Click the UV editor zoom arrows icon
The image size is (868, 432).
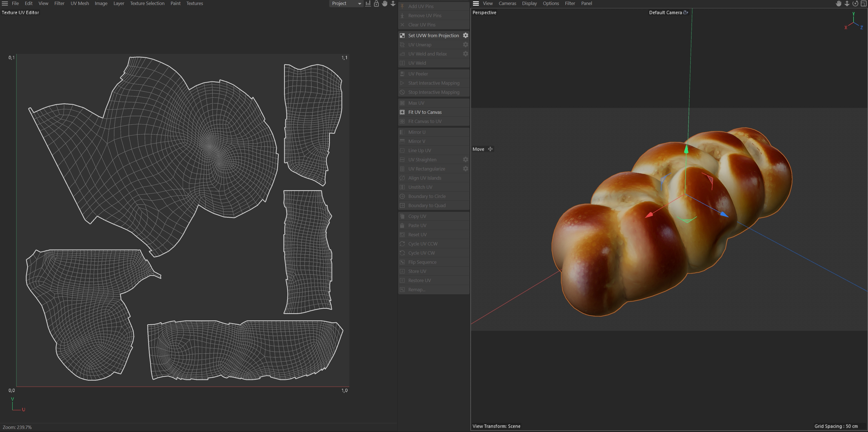pos(393,3)
